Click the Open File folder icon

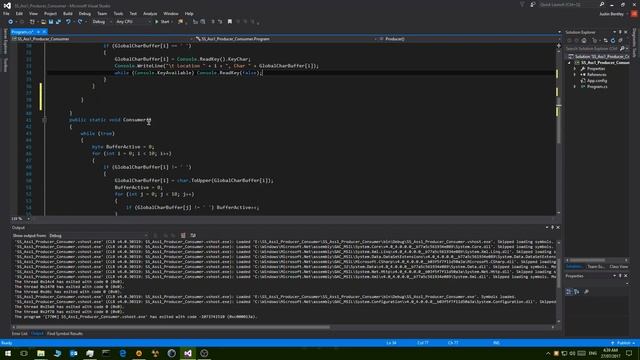coord(43,22)
